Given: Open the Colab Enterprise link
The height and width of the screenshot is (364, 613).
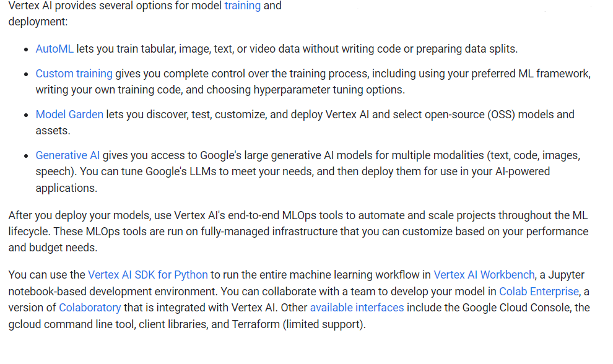Looking at the screenshot, I should tap(539, 291).
